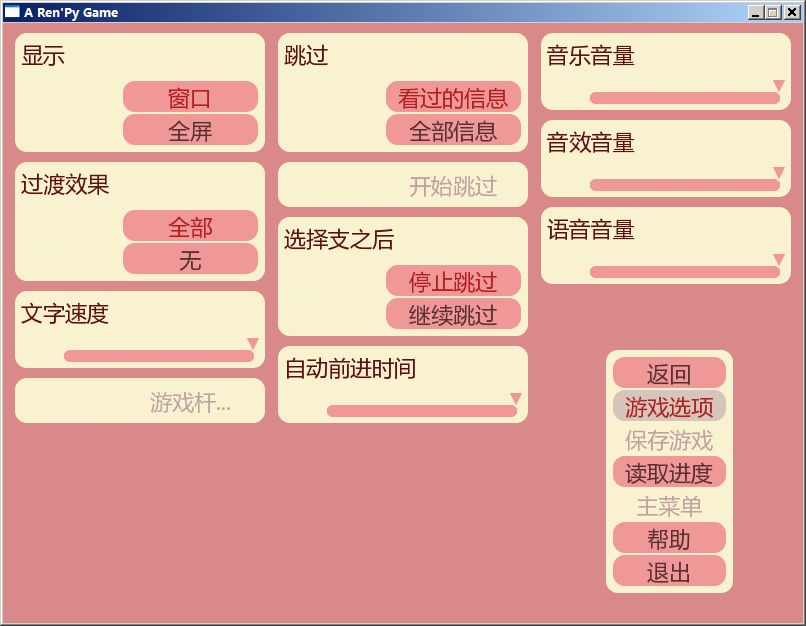806x626 pixels.
Task: Click the 过渡效果 section label
Action: pyautogui.click(x=65, y=185)
